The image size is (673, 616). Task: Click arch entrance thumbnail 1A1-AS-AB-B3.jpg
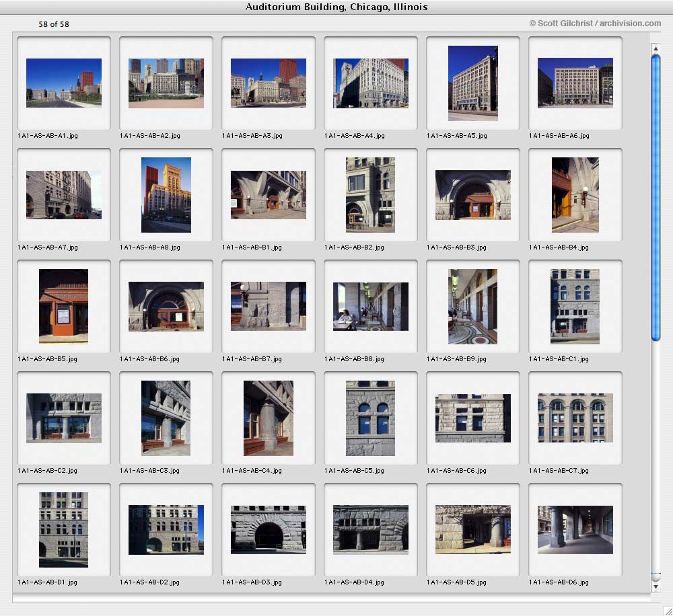(x=473, y=195)
